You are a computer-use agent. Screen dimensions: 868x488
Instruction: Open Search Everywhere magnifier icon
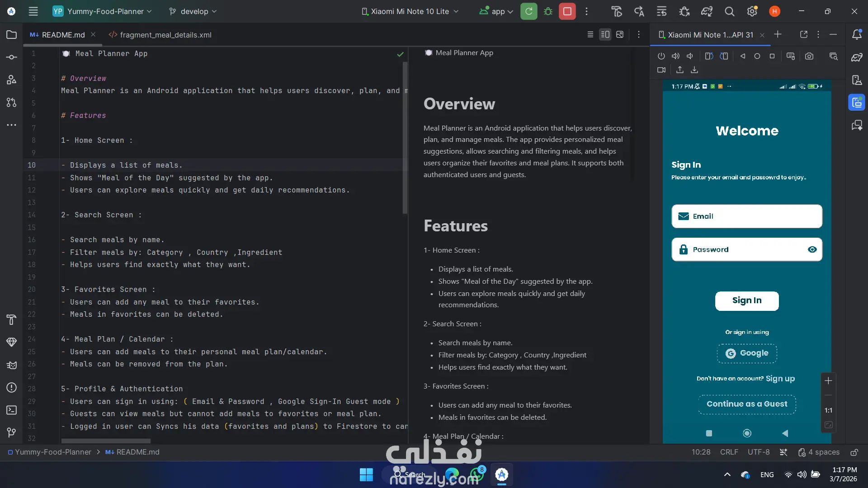[x=729, y=11]
